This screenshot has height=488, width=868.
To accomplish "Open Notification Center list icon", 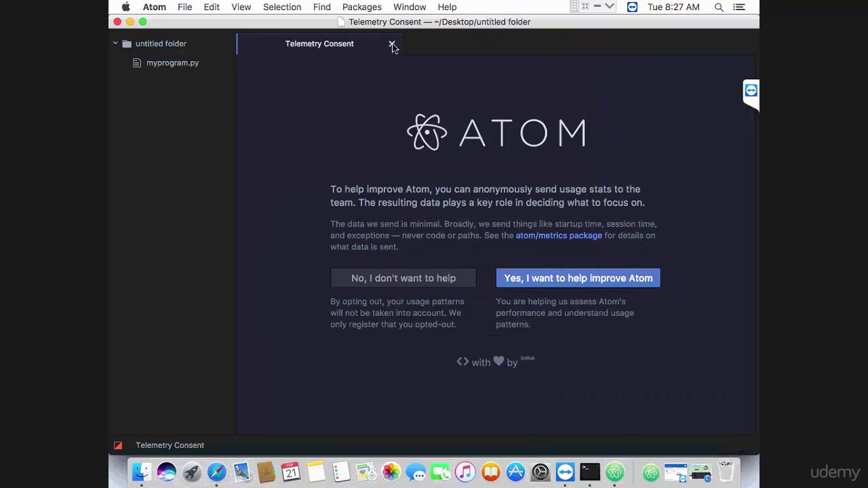I will [739, 7].
